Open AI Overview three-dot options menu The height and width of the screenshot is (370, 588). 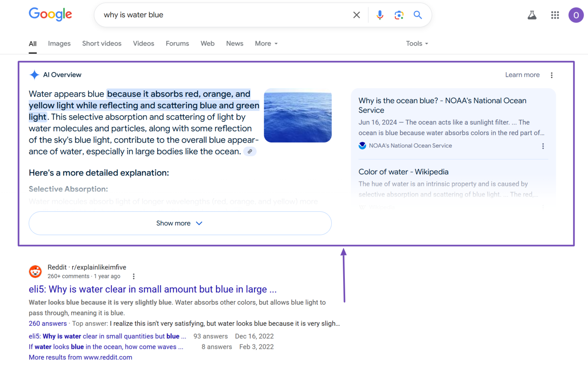click(551, 75)
